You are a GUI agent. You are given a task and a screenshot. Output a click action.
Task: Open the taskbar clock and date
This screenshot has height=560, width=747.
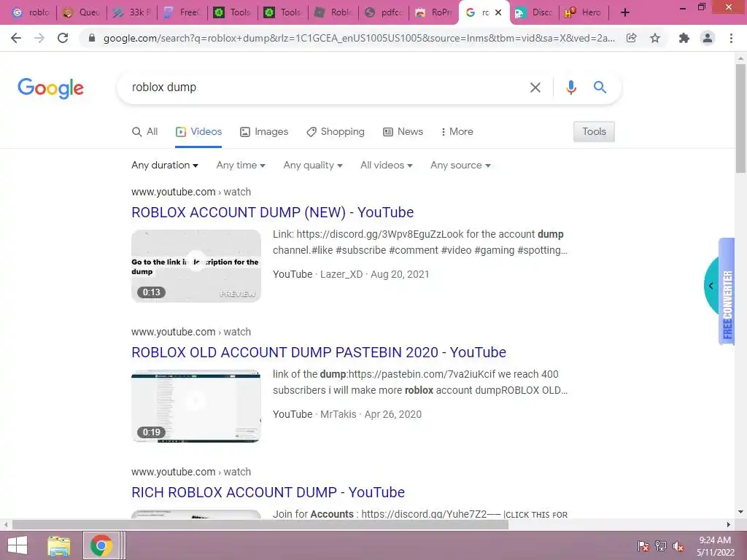pos(715,546)
